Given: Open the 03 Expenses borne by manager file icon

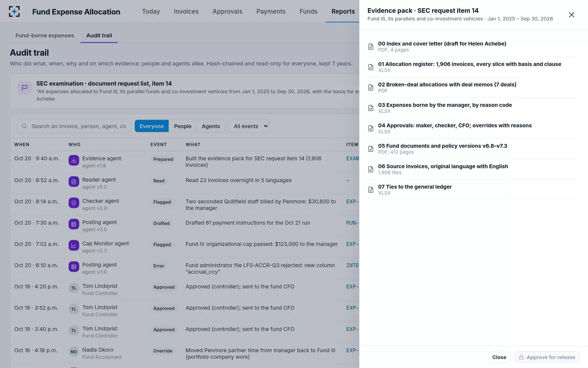Looking at the screenshot, I should pyautogui.click(x=371, y=108).
